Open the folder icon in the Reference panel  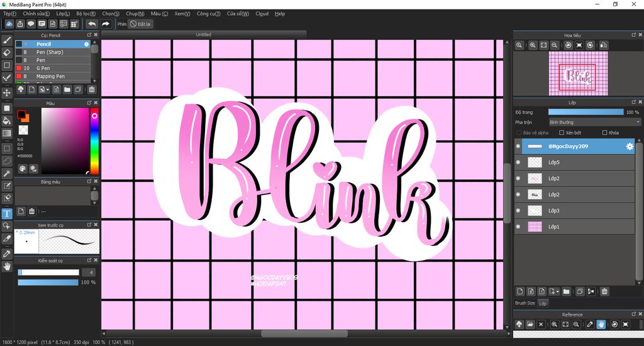click(x=530, y=324)
